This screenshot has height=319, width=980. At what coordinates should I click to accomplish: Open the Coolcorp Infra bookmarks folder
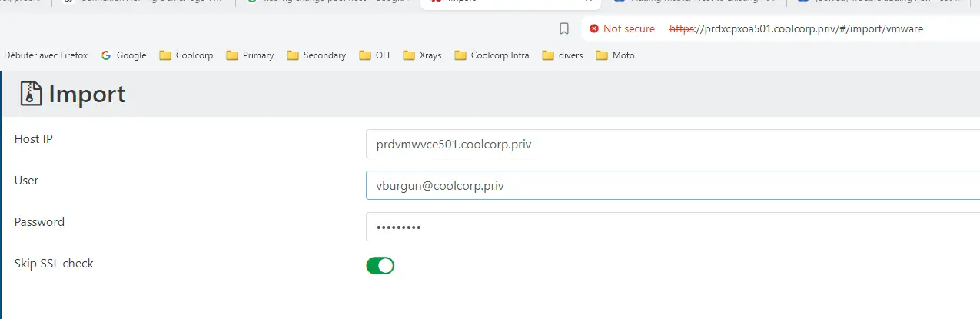pos(492,55)
